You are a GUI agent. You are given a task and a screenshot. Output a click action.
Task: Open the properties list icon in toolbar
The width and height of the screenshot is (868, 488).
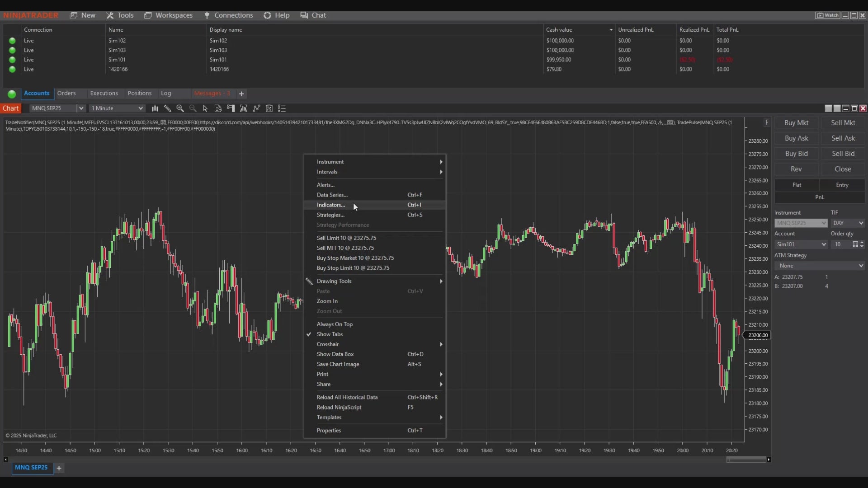tap(282, 108)
